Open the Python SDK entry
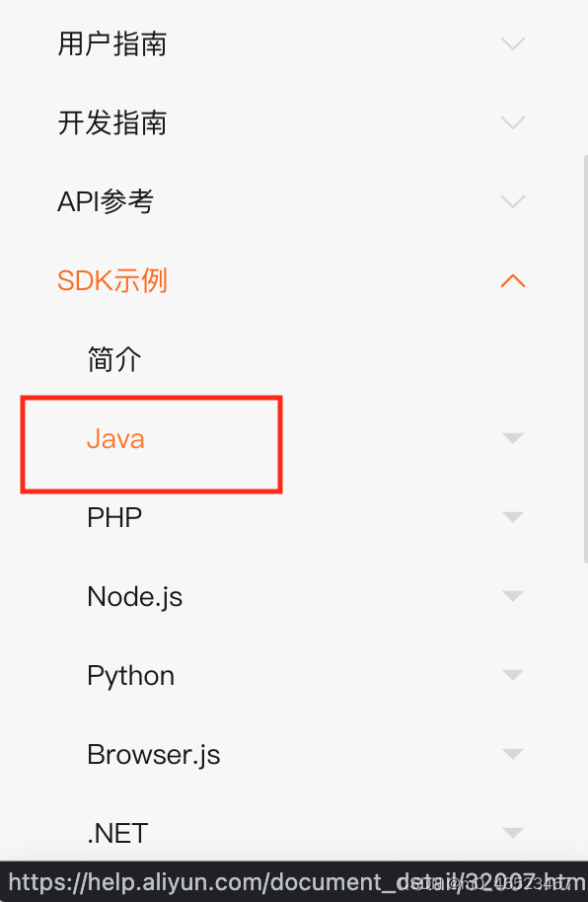 coord(130,676)
